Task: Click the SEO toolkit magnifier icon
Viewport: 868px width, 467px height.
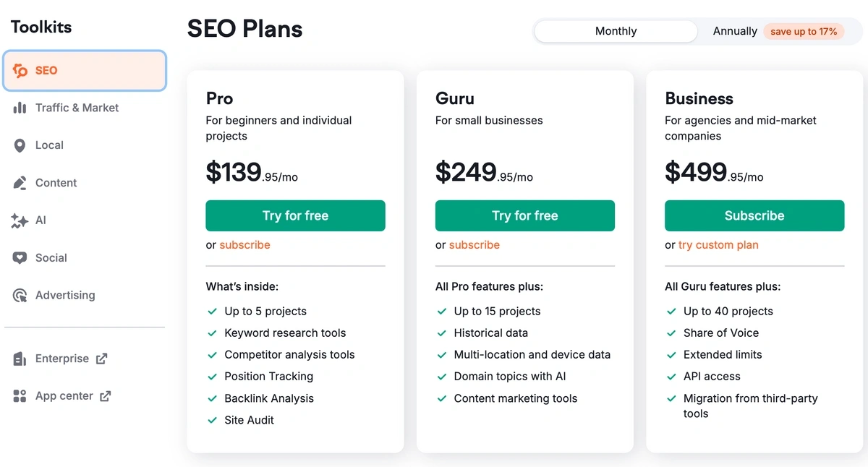Action: 20,71
